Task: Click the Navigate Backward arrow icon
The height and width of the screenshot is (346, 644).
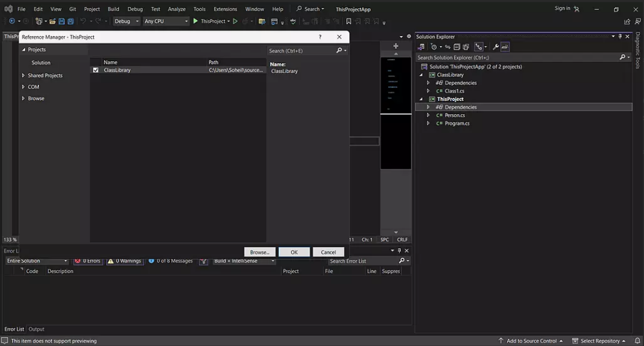Action: pos(12,21)
